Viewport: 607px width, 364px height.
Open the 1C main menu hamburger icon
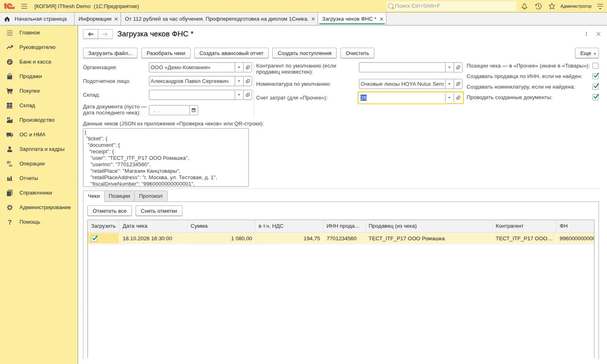click(24, 6)
